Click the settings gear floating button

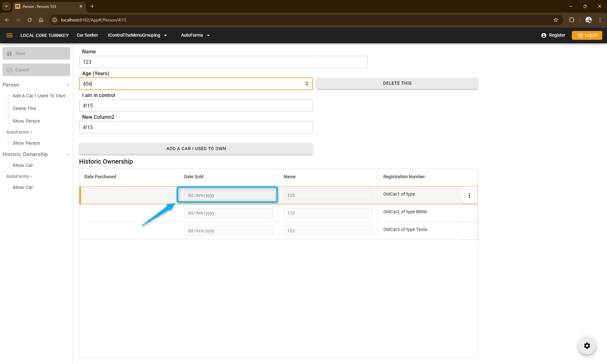coord(587,346)
